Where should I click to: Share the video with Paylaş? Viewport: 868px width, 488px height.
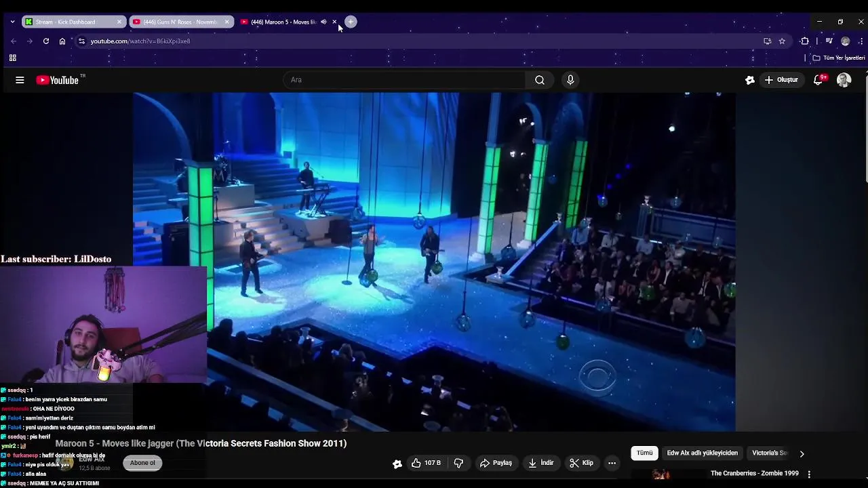[x=496, y=463]
